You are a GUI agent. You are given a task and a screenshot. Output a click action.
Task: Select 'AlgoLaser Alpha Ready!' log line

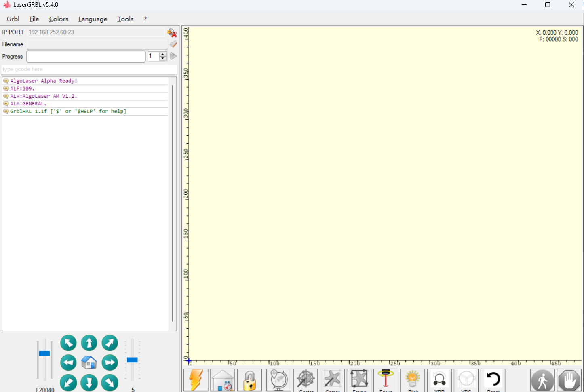(x=85, y=81)
